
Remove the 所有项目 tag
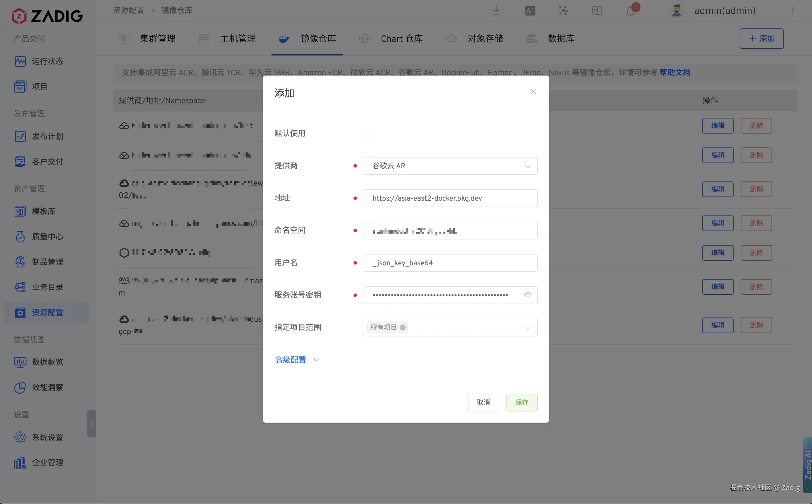(403, 328)
